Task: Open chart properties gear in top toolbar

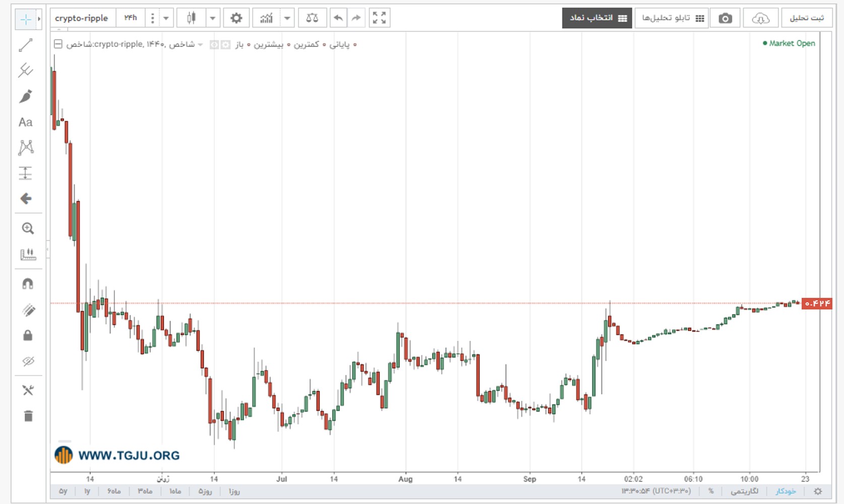Action: (x=236, y=18)
